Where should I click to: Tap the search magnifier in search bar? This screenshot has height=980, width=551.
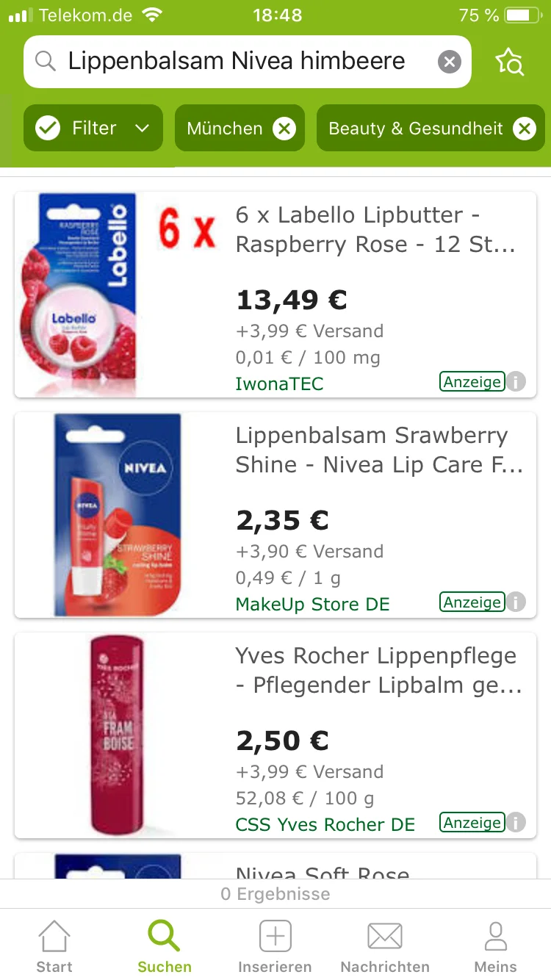pyautogui.click(x=46, y=62)
